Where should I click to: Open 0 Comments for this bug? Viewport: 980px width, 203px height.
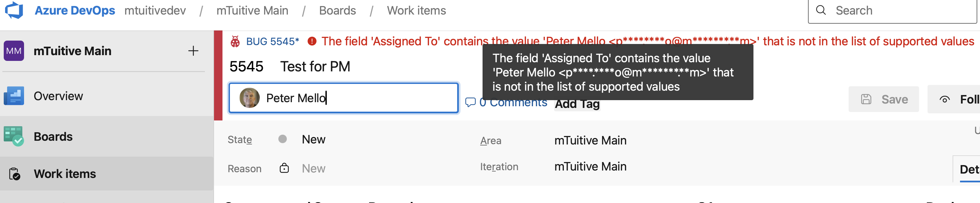coord(507,102)
